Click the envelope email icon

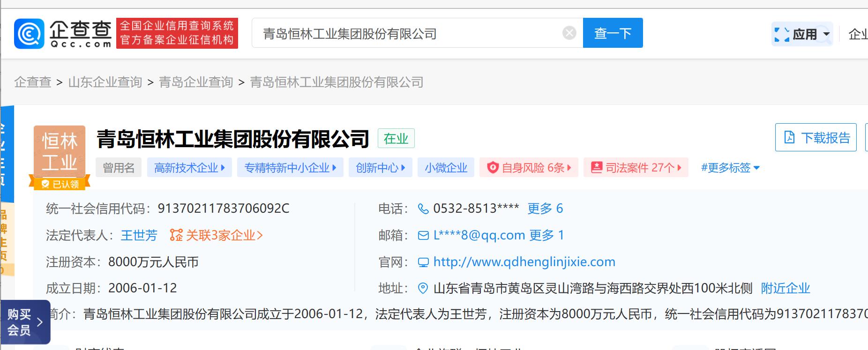pos(423,236)
